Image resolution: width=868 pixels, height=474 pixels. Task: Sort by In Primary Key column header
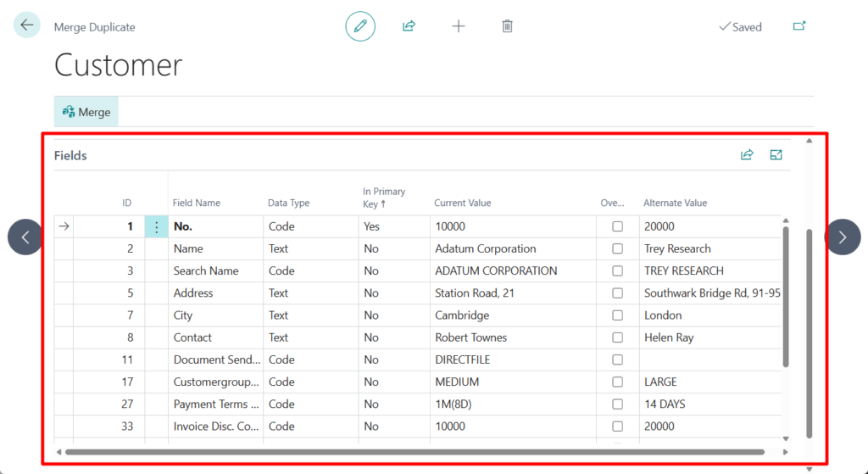click(x=384, y=198)
